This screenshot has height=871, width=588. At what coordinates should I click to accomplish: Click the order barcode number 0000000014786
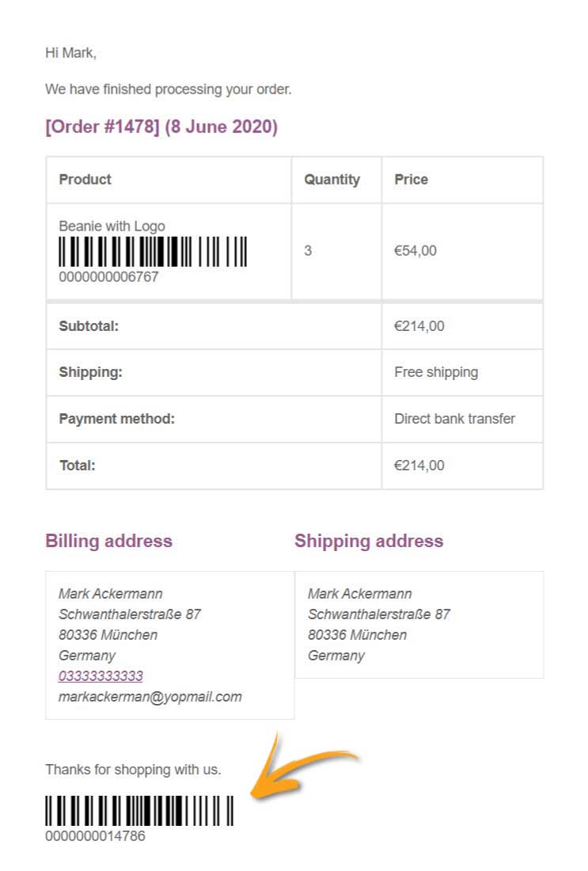point(96,836)
